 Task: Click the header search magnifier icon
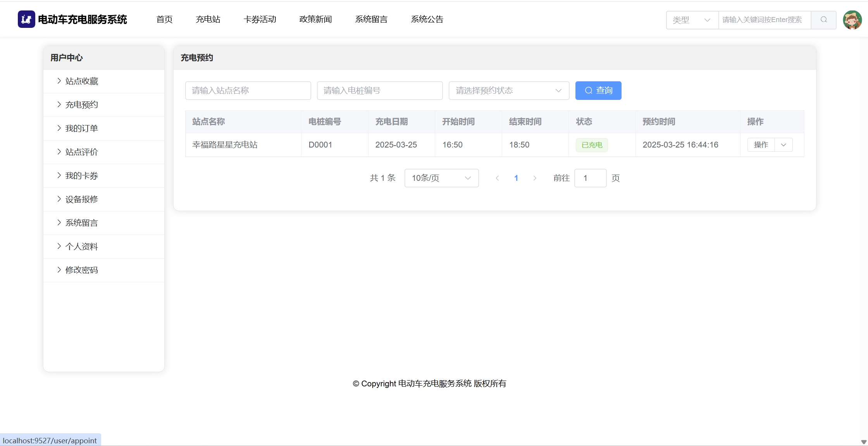pos(823,20)
